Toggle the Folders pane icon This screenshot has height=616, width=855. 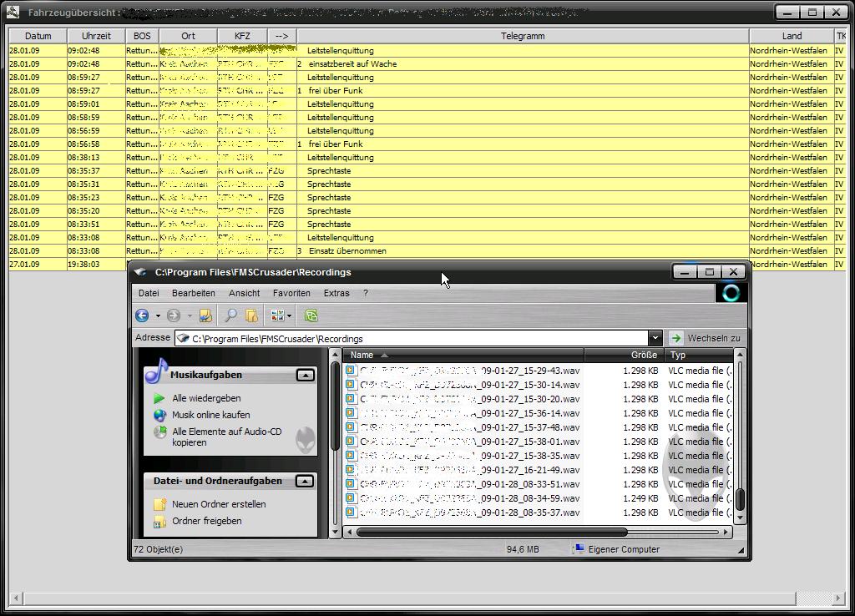click(x=251, y=316)
